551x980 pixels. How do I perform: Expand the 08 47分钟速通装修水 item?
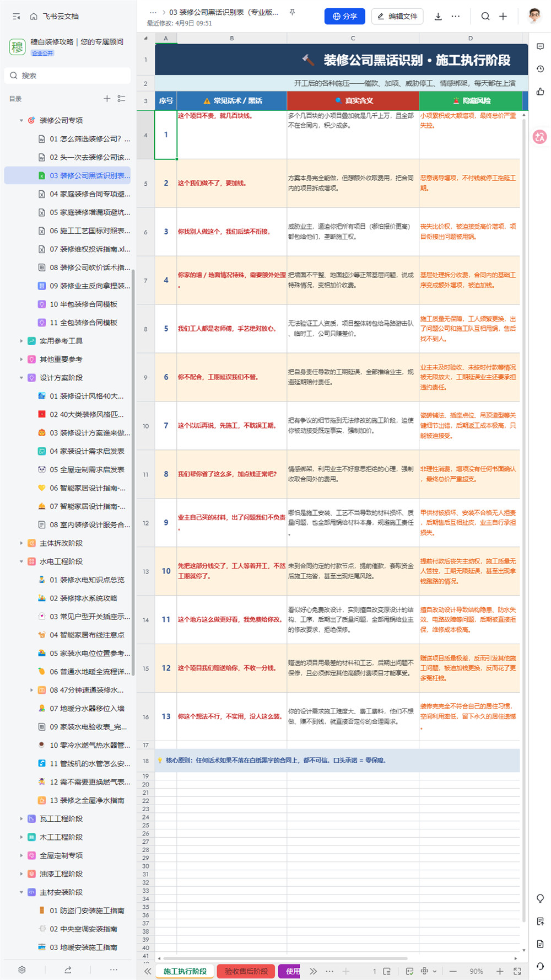tap(31, 690)
